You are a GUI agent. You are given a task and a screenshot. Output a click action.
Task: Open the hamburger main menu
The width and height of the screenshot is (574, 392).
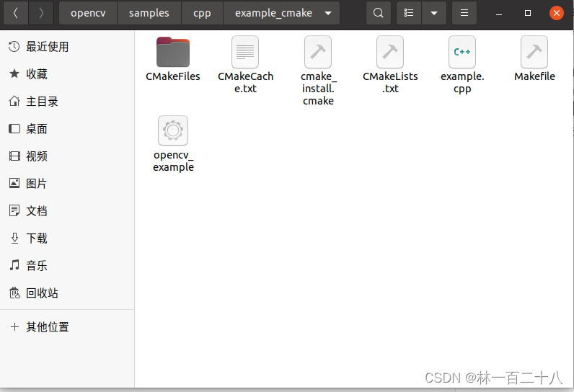click(464, 13)
